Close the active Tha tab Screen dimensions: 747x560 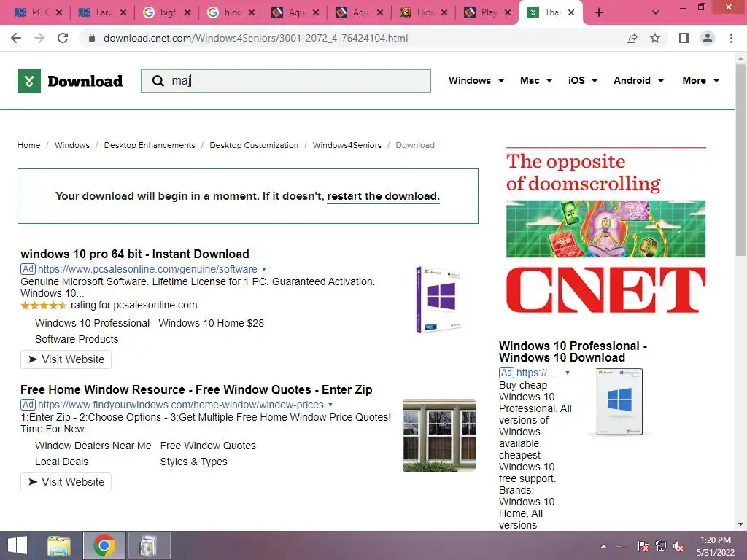click(571, 12)
